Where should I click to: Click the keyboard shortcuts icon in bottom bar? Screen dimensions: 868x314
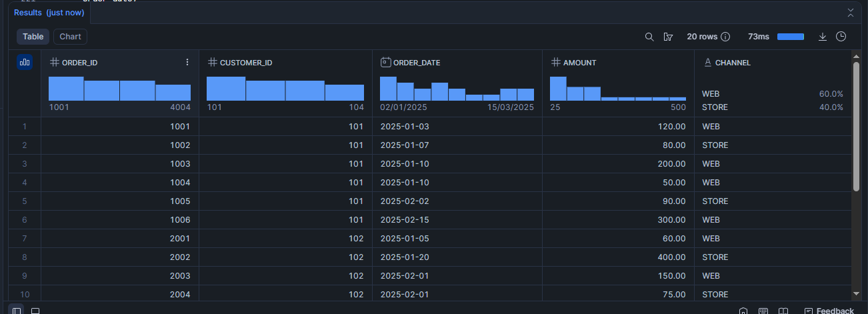point(763,311)
